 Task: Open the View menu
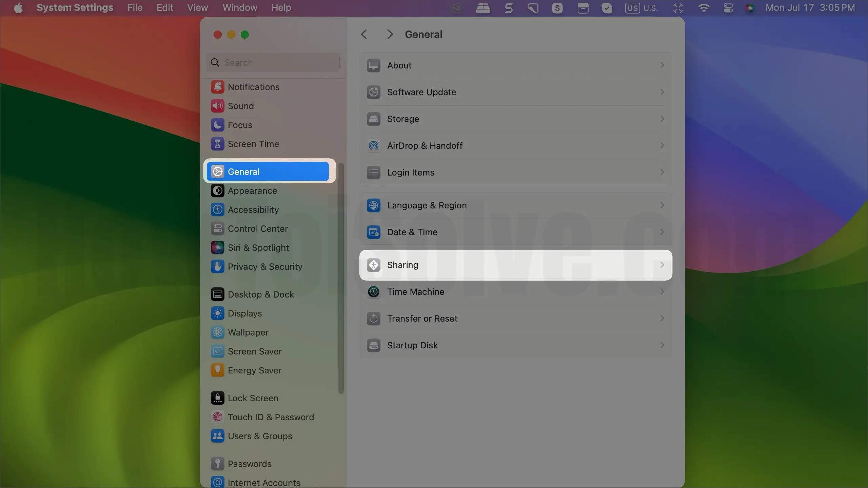click(x=198, y=7)
